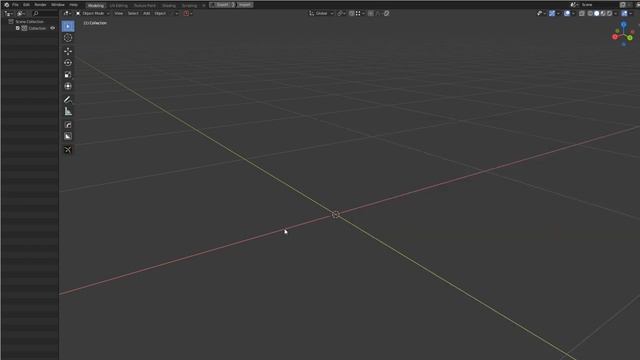This screenshot has width=640, height=360.
Task: Open the Object Mode dropdown
Action: [93, 13]
